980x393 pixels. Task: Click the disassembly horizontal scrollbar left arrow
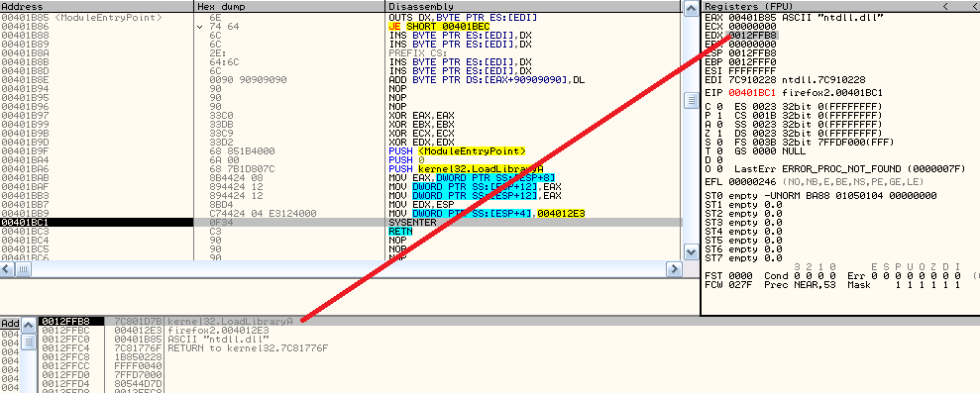click(6, 269)
